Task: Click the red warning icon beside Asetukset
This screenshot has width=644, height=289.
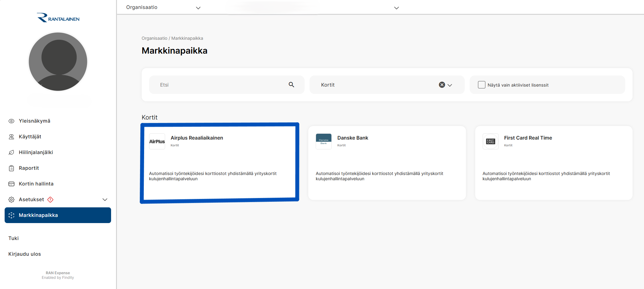Action: [50, 200]
